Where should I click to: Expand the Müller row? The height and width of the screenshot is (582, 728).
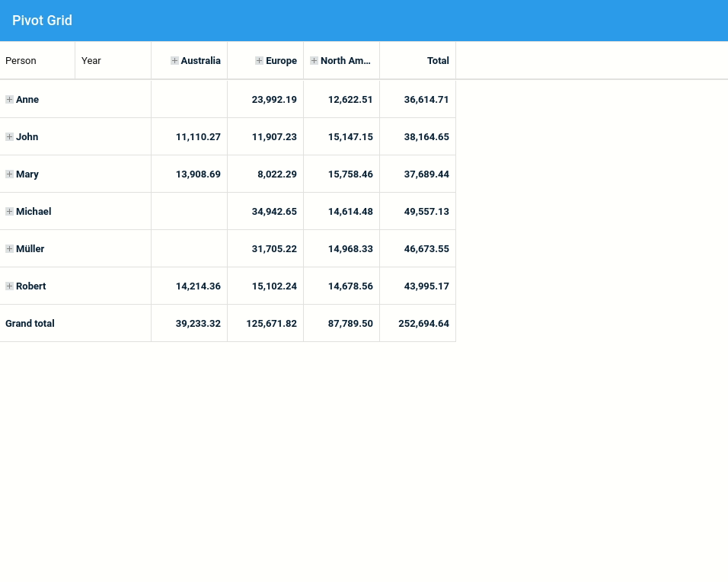9,248
